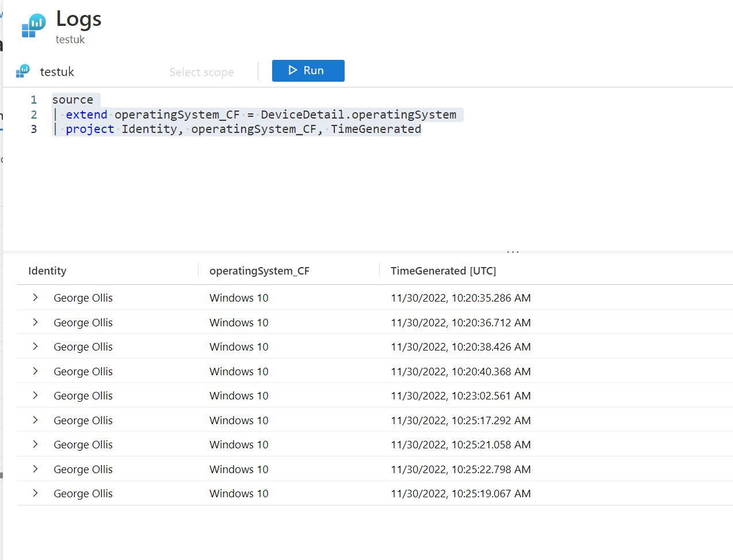733x560 pixels.
Task: Expand the row timestamped 10:25:17.292 AM
Action: [35, 420]
